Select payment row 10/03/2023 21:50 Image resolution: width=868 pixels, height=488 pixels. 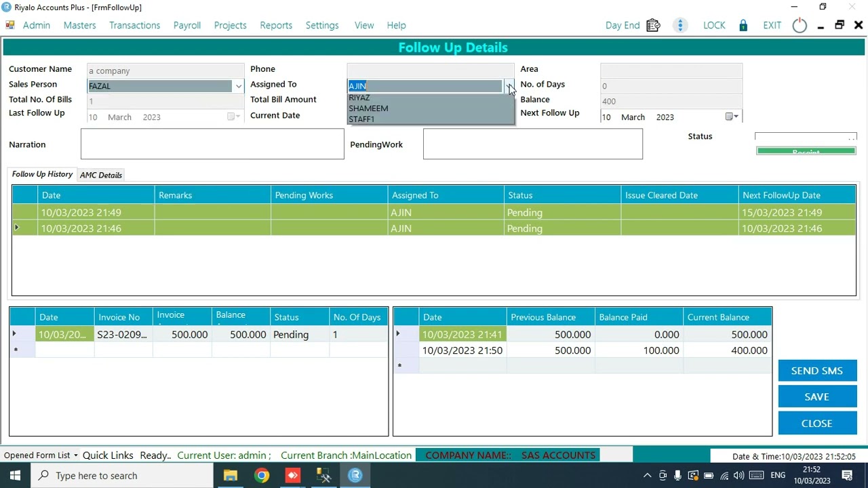(582, 350)
